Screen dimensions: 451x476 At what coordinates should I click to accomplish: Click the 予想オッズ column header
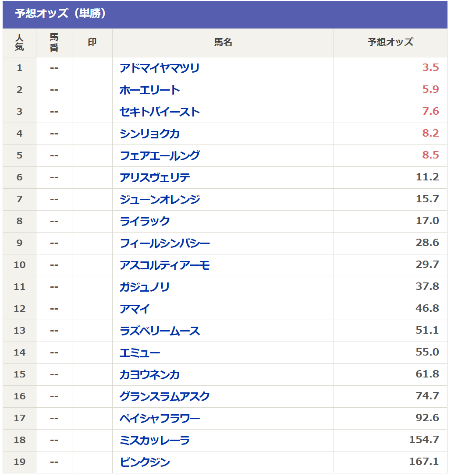tap(390, 42)
